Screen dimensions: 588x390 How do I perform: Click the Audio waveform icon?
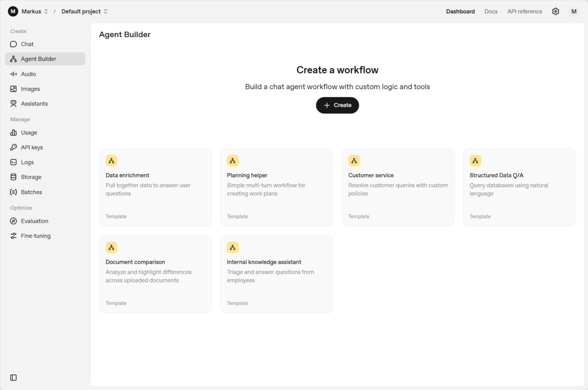[13, 74]
